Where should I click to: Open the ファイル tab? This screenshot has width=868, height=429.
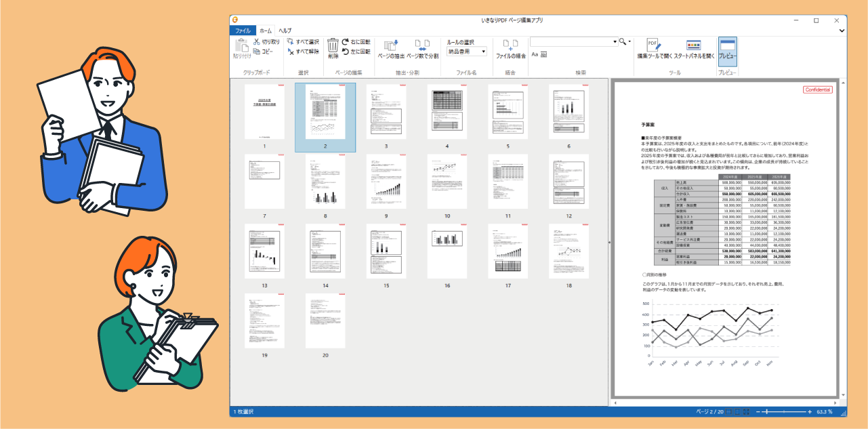[243, 30]
